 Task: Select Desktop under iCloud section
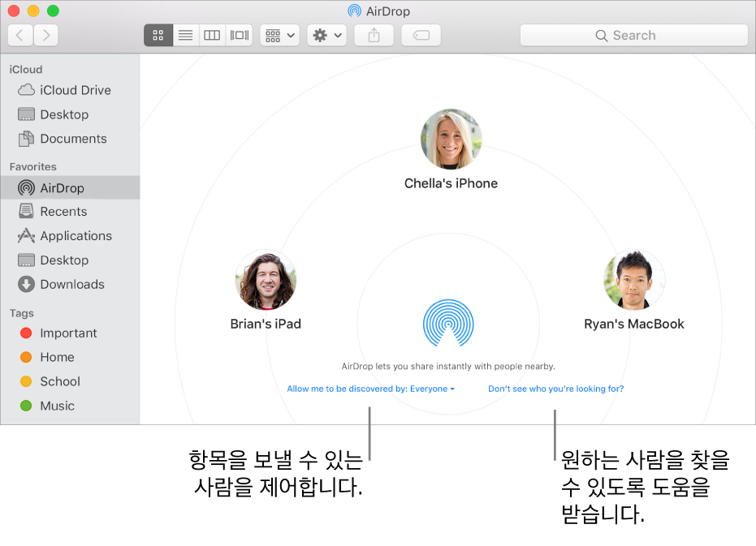click(x=70, y=114)
